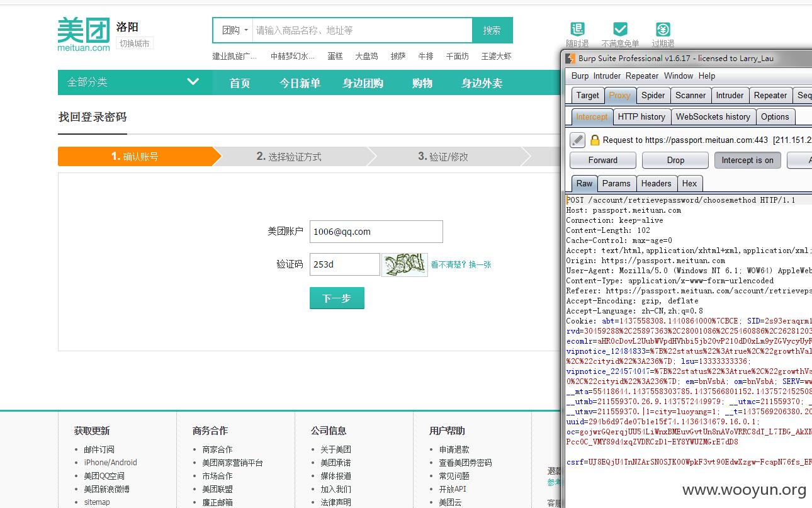Image resolution: width=812 pixels, height=508 pixels.
Task: Click the Burp Suite title bar icon
Action: click(x=570, y=59)
